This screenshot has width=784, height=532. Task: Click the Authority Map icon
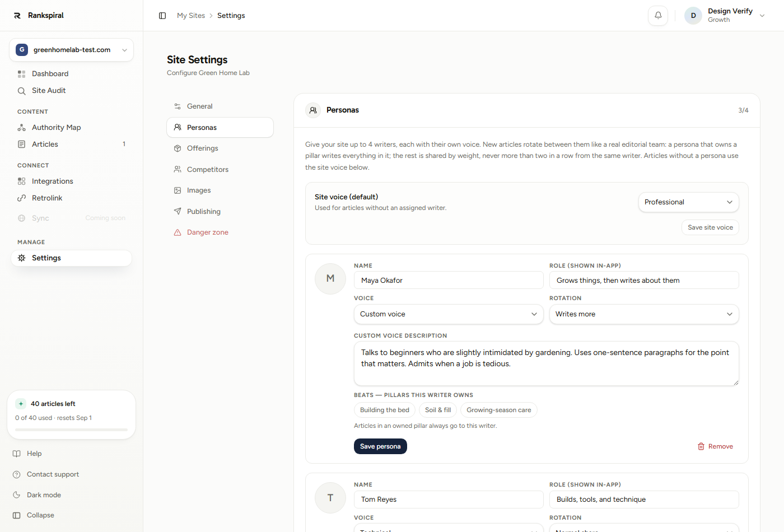pyautogui.click(x=22, y=128)
